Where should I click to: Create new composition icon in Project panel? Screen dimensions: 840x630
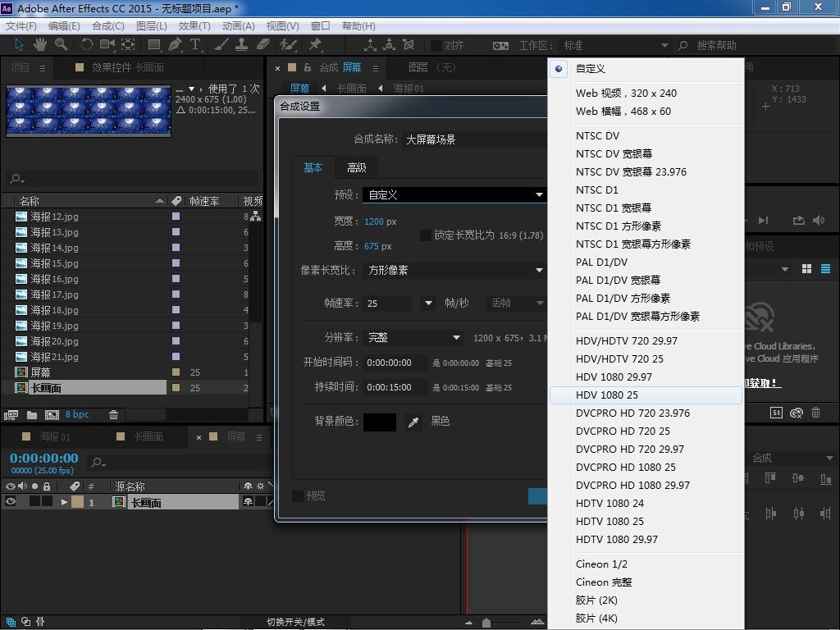(52, 414)
